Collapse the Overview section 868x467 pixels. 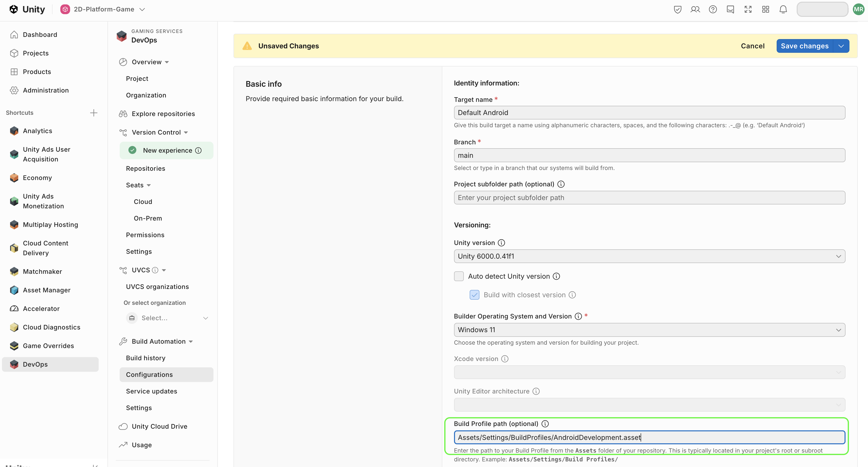coord(167,62)
